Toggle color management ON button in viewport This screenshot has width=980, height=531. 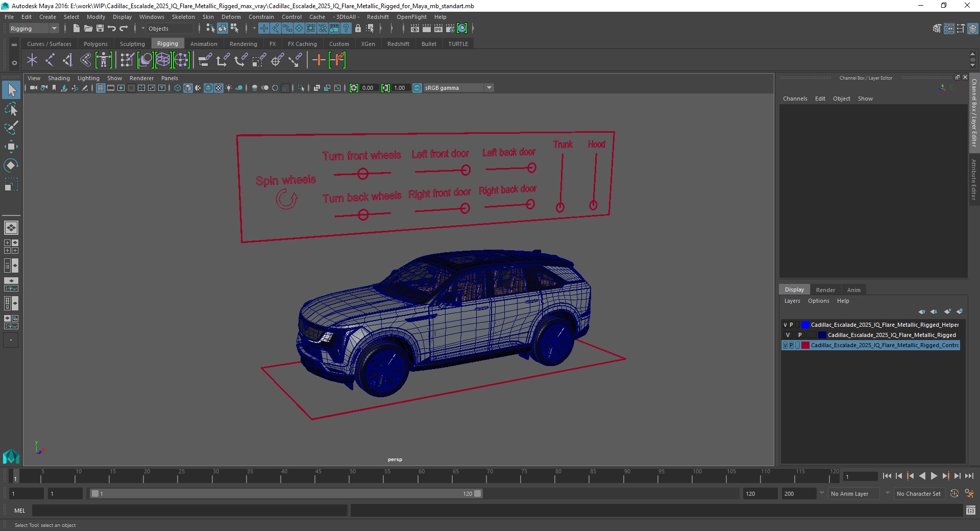[417, 88]
